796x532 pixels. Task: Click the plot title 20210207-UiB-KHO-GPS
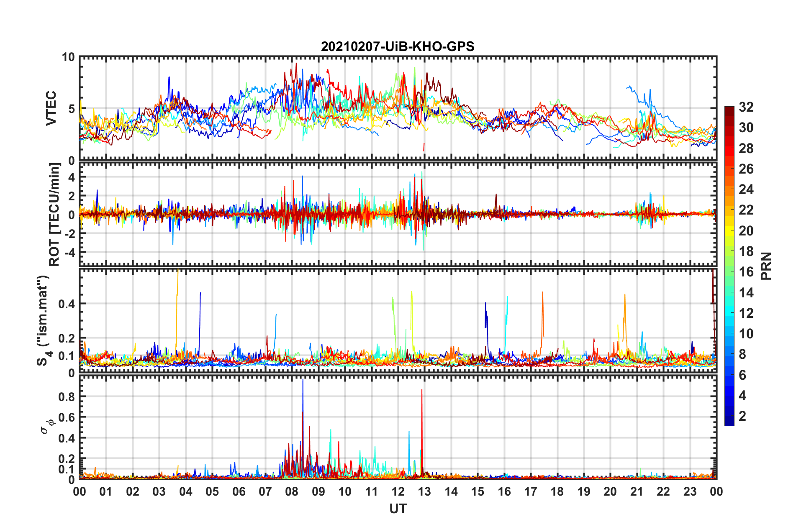(x=398, y=46)
